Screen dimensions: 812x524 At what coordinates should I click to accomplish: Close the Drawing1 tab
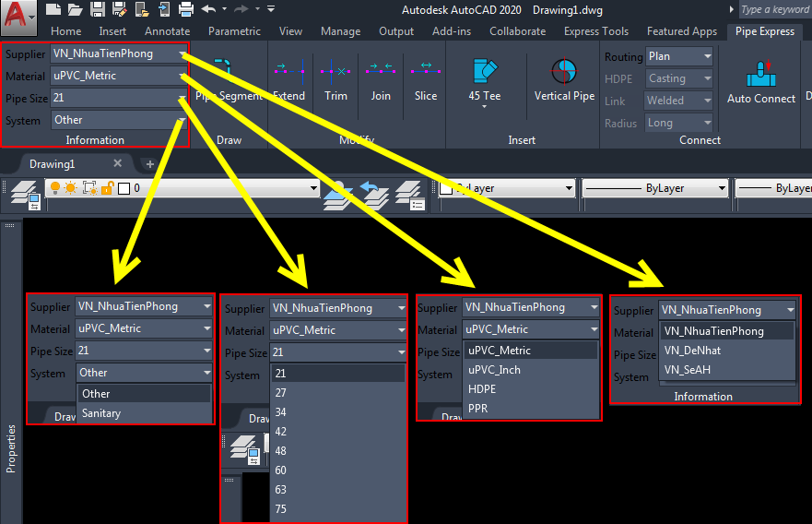point(118,163)
